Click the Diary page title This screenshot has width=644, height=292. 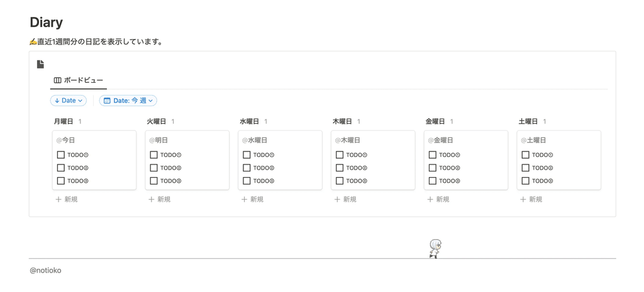[46, 23]
